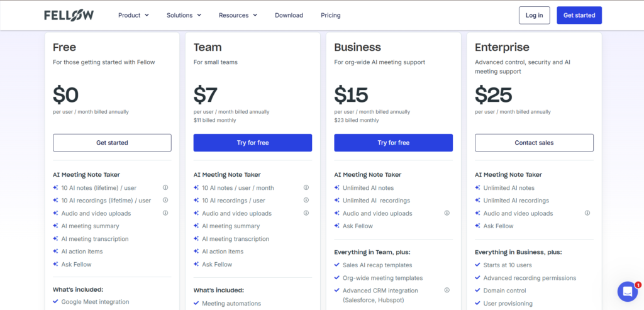Click sparkle icon next to Team AI meeting transcription
This screenshot has width=644, height=310.
click(196, 238)
